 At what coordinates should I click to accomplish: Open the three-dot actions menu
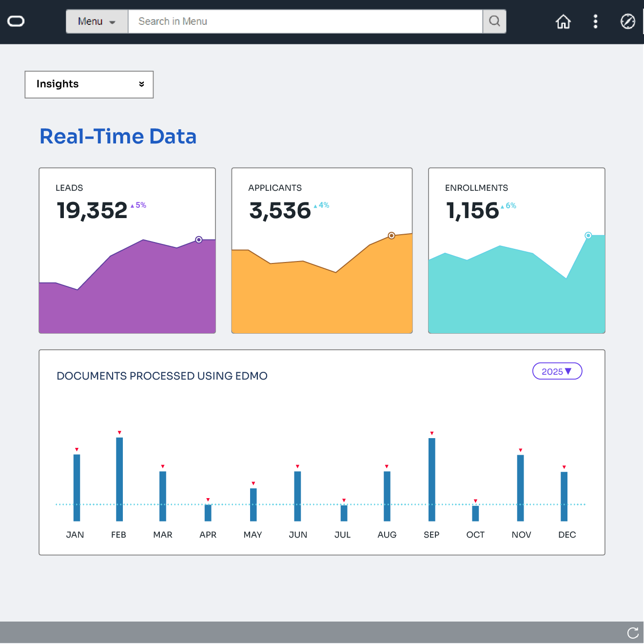click(x=595, y=21)
